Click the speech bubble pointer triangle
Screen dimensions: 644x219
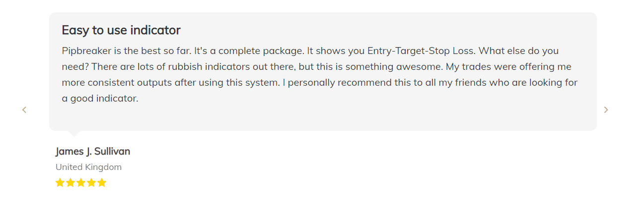click(x=73, y=133)
